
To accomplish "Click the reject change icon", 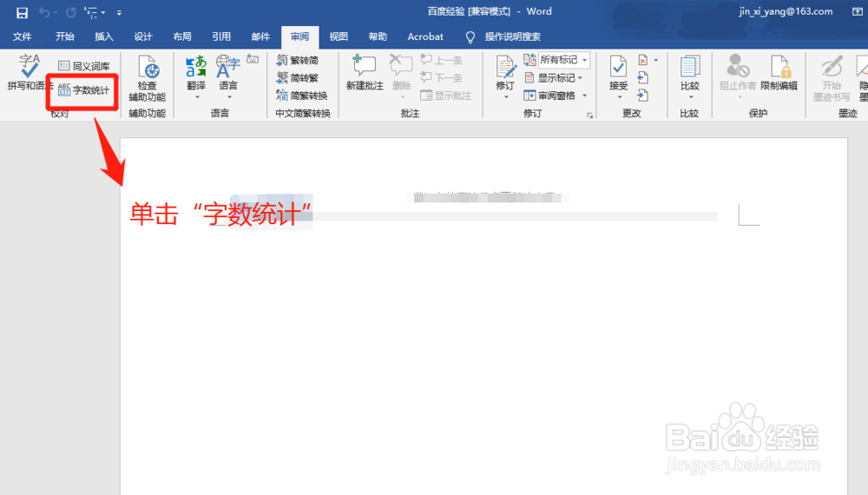I will point(643,60).
